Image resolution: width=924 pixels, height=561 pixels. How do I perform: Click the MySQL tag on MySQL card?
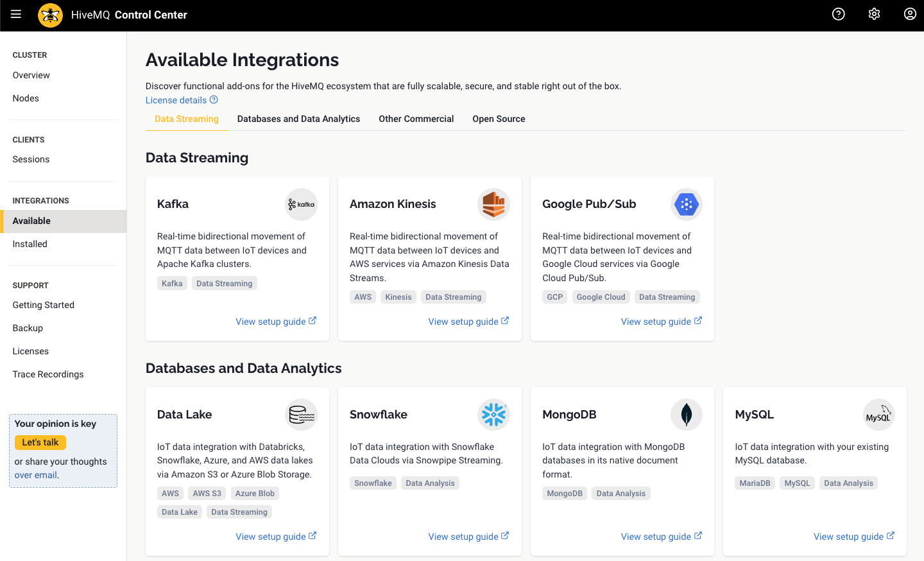click(798, 483)
